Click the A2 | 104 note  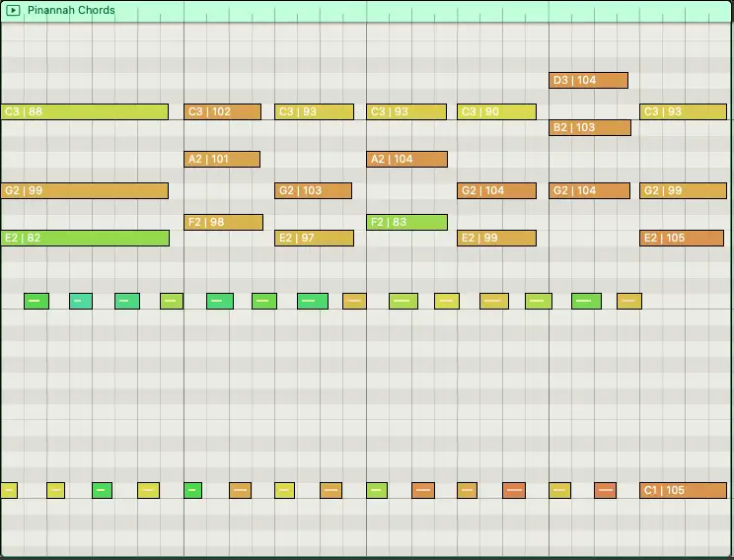406,159
